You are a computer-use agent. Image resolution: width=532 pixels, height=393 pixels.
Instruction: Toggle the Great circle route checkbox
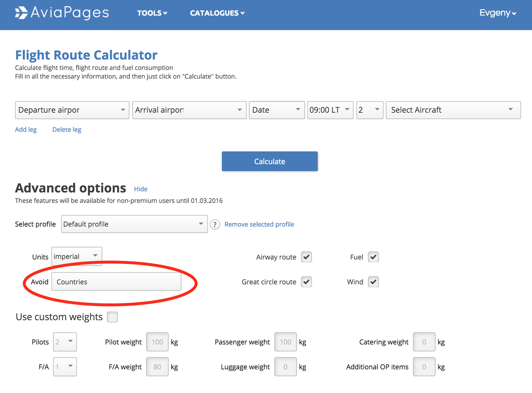point(306,282)
